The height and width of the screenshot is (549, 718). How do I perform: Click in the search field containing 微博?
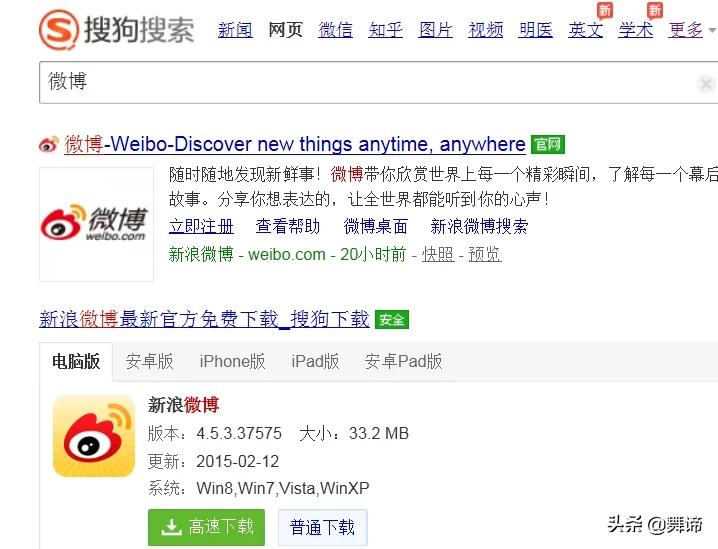click(366, 83)
